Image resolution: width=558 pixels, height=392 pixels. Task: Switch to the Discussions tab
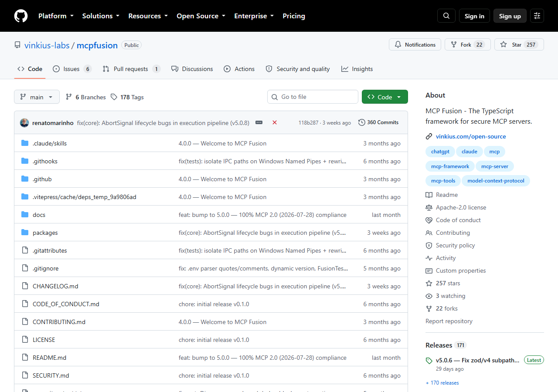pyautogui.click(x=192, y=69)
